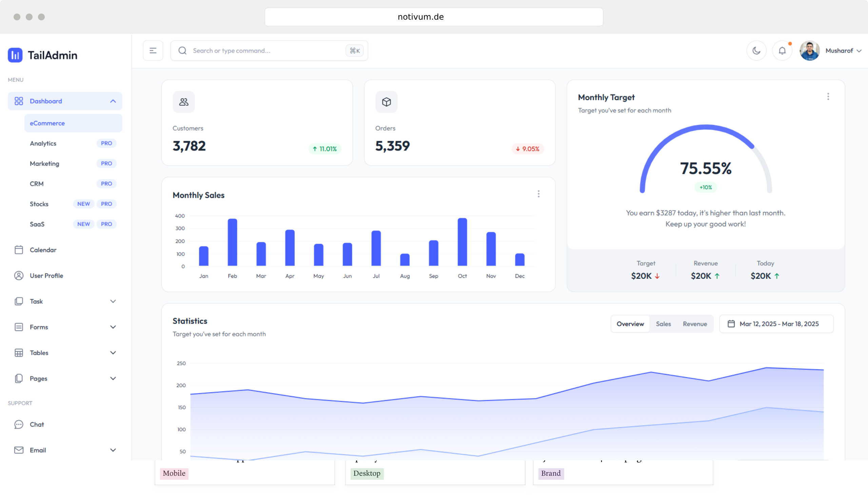Expand the Forms menu chevron
The width and height of the screenshot is (868, 495).
point(113,327)
